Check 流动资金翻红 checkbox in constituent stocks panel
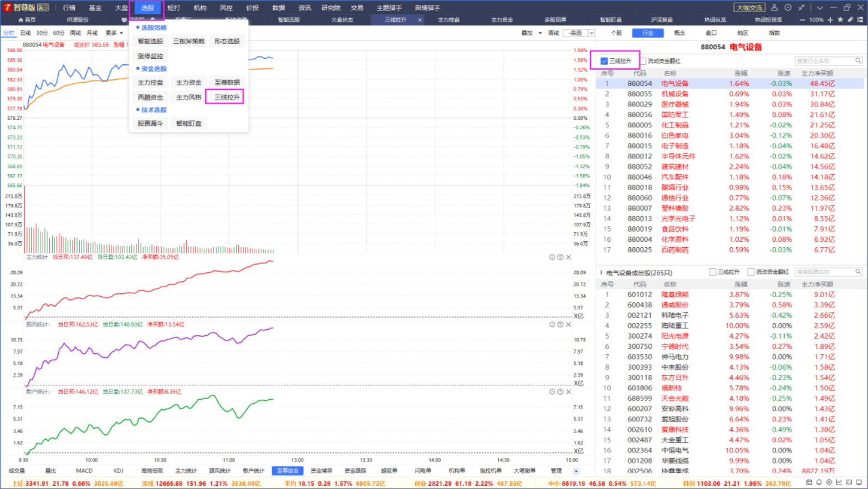868x489 pixels. coord(751,272)
